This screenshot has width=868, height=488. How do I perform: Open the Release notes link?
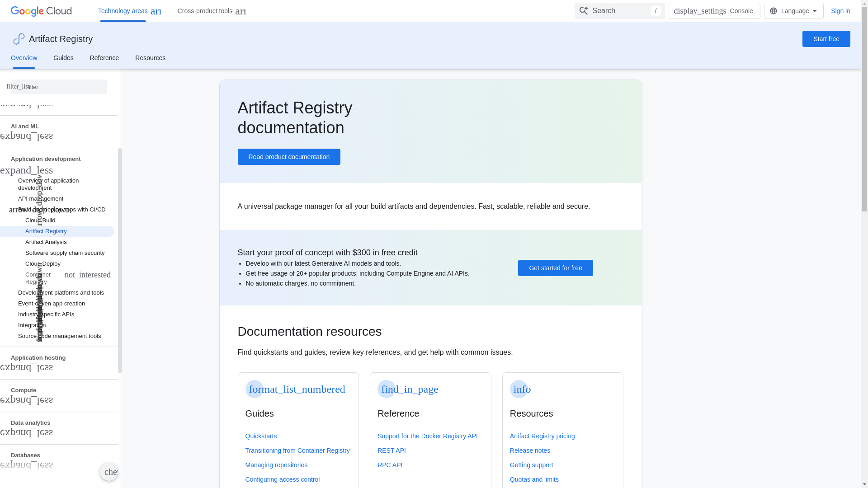[x=530, y=450]
